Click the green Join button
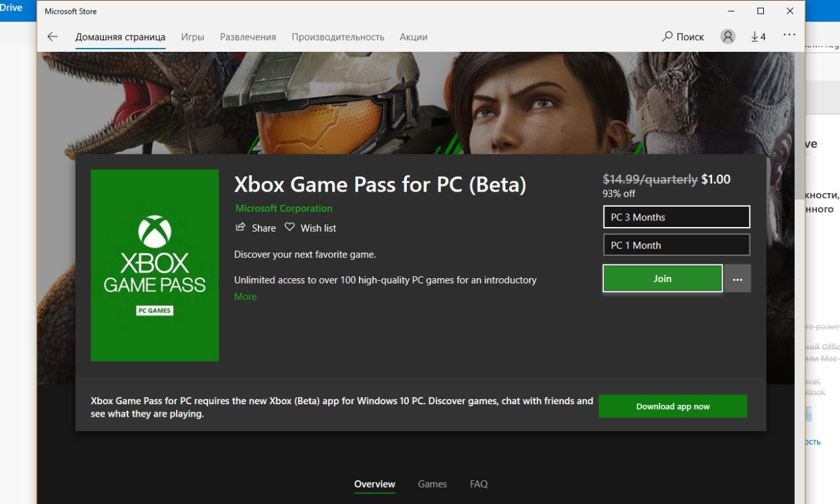 [663, 279]
